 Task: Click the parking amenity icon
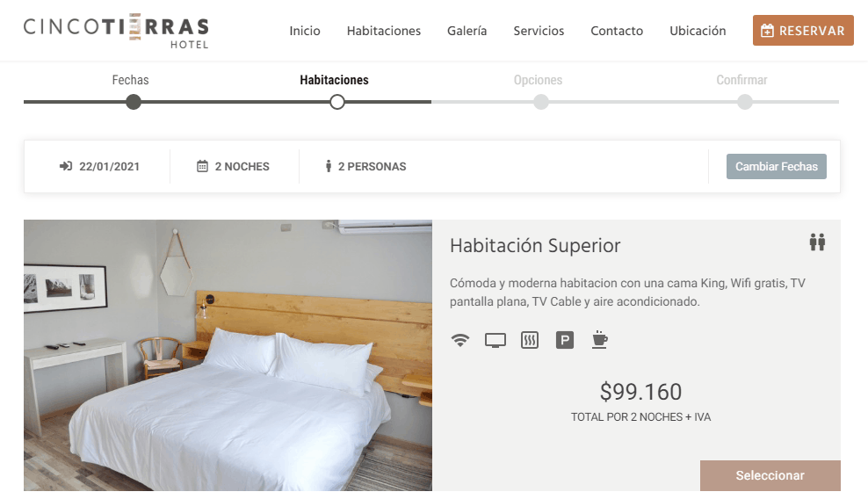pyautogui.click(x=565, y=340)
